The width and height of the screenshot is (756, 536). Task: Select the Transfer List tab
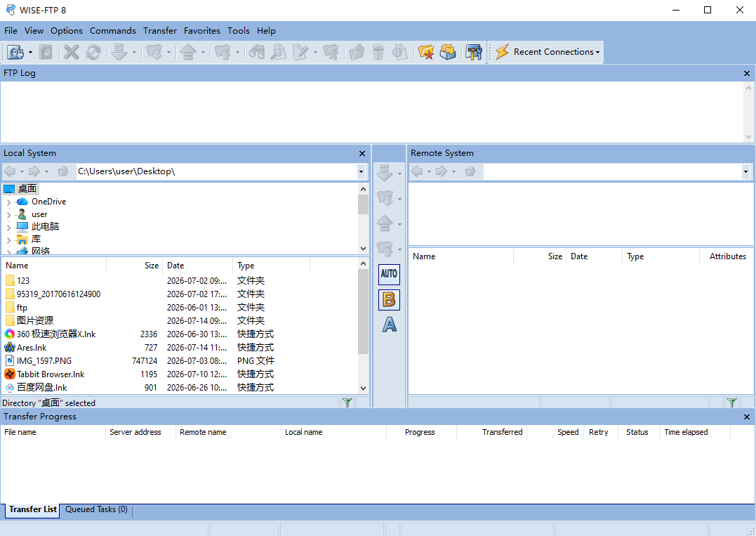pos(33,509)
